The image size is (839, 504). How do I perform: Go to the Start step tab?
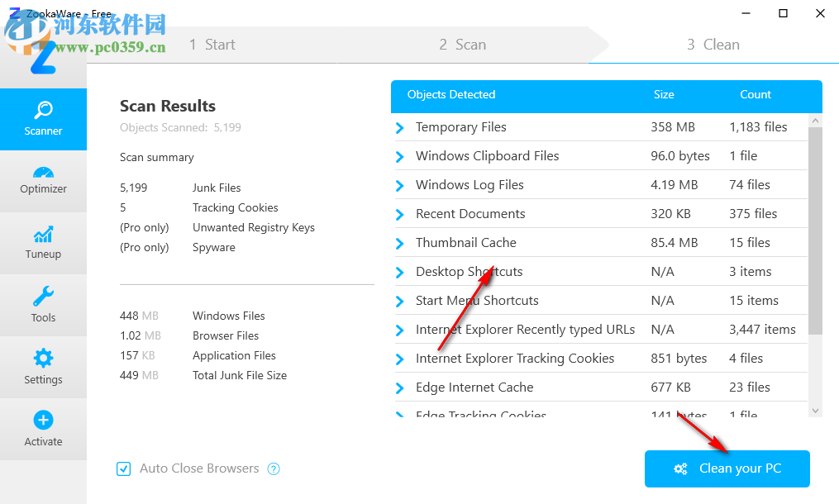point(212,45)
